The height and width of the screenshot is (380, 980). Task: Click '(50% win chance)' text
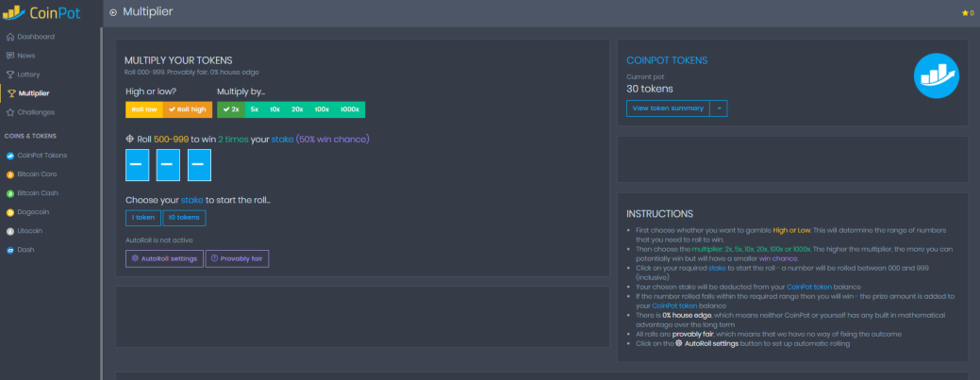point(333,139)
